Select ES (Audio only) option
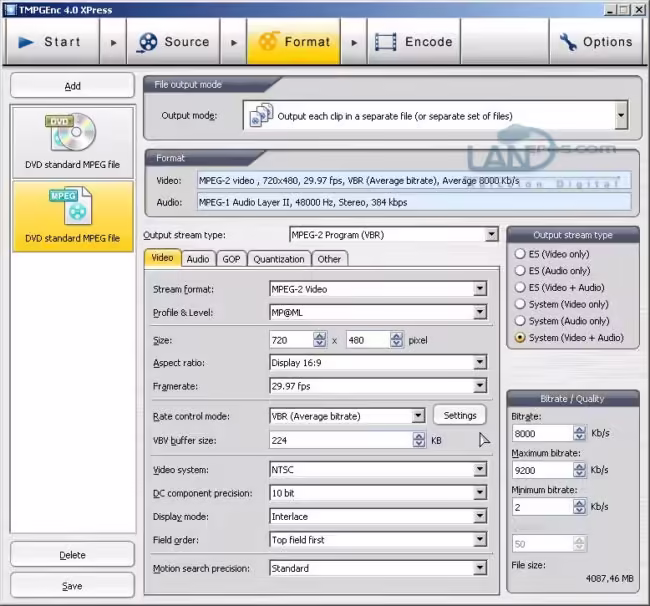This screenshot has height=606, width=650. click(520, 270)
